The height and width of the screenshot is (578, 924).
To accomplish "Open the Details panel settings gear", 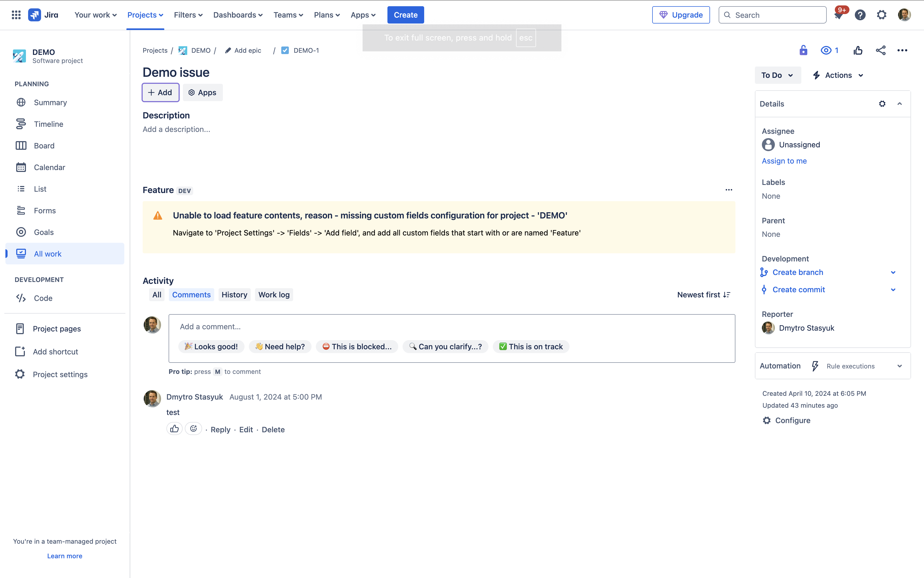I will [882, 104].
